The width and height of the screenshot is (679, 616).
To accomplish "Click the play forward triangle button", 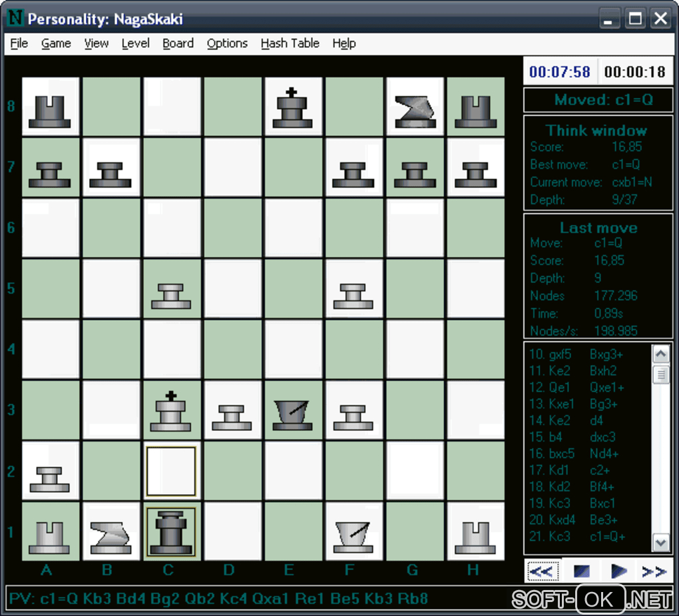I will pos(618,571).
